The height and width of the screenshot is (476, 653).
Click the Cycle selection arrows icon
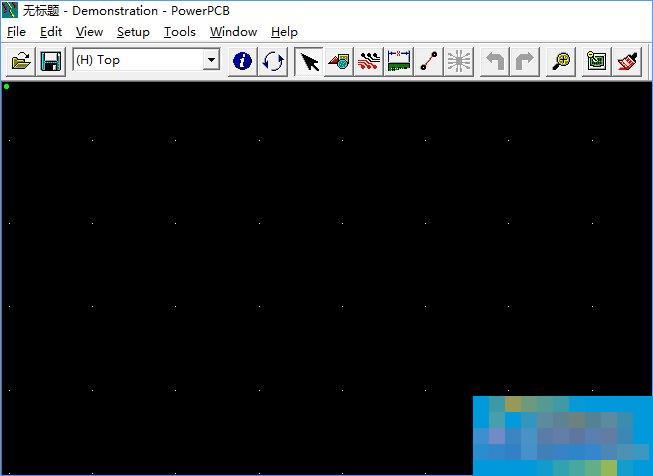point(273,61)
